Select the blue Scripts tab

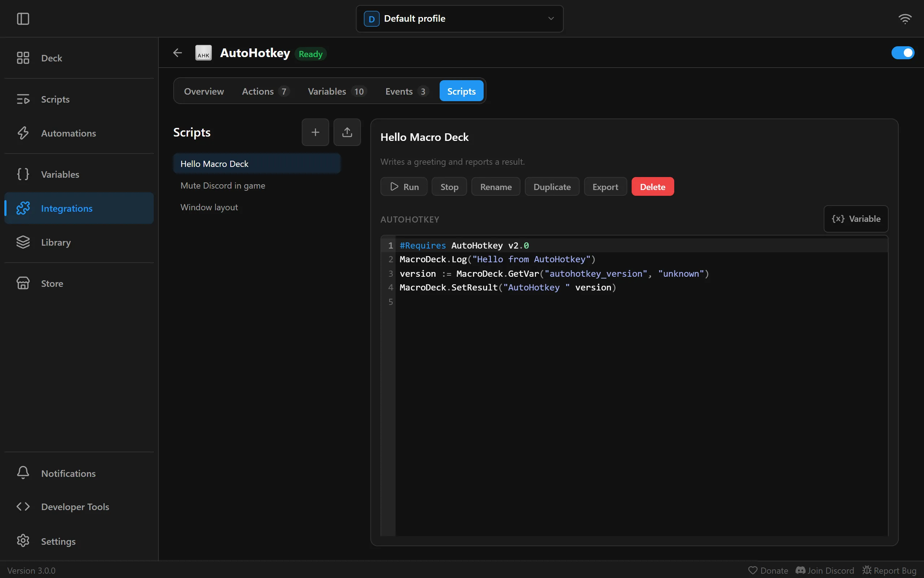[461, 91]
